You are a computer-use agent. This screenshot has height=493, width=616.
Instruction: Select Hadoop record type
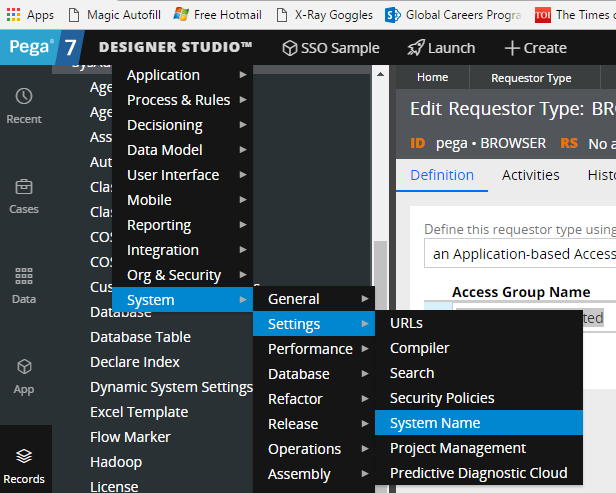click(116, 462)
